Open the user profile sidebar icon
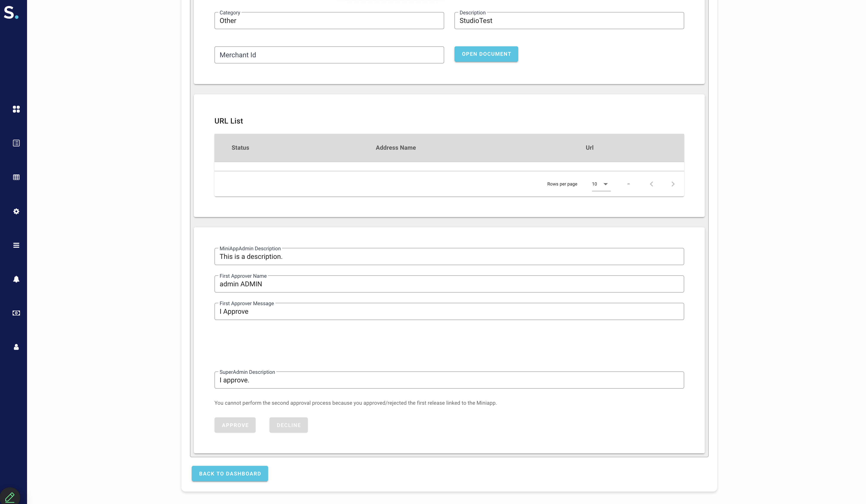866x504 pixels. (16, 347)
